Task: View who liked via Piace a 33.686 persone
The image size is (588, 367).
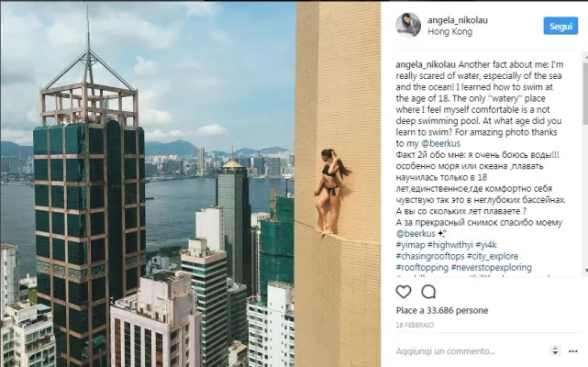Action: click(x=442, y=310)
